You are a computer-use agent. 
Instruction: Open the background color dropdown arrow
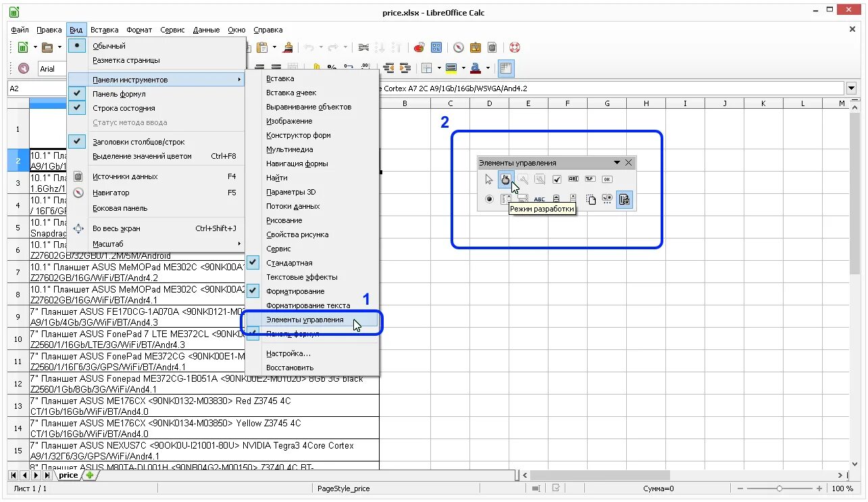(463, 68)
